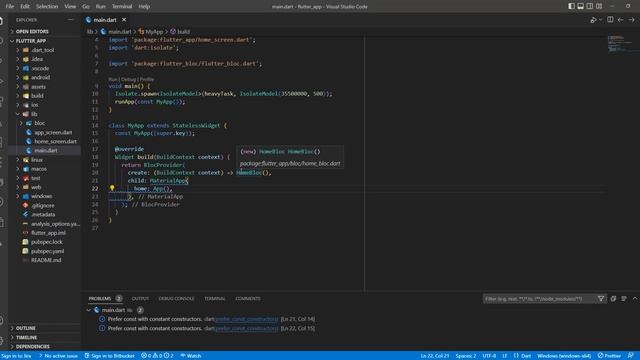Click the Problems filter input field

[540, 299]
